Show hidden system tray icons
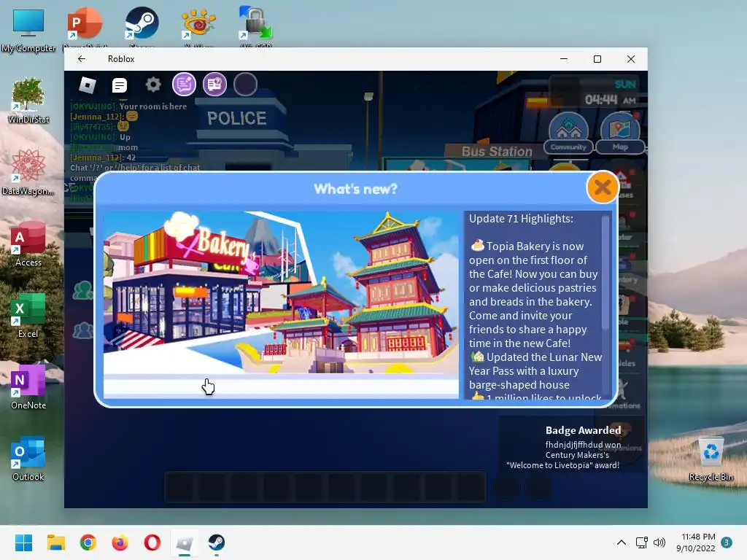The height and width of the screenshot is (560, 747). click(x=622, y=542)
